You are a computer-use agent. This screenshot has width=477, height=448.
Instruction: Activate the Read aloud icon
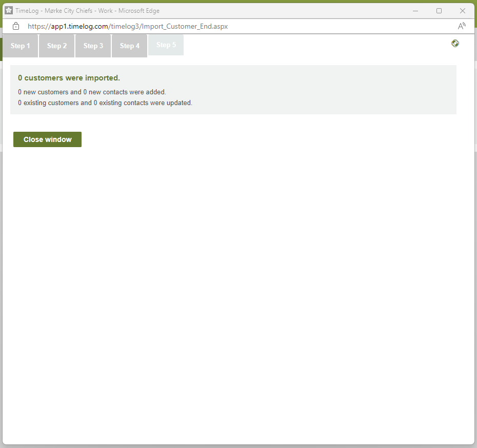(462, 26)
